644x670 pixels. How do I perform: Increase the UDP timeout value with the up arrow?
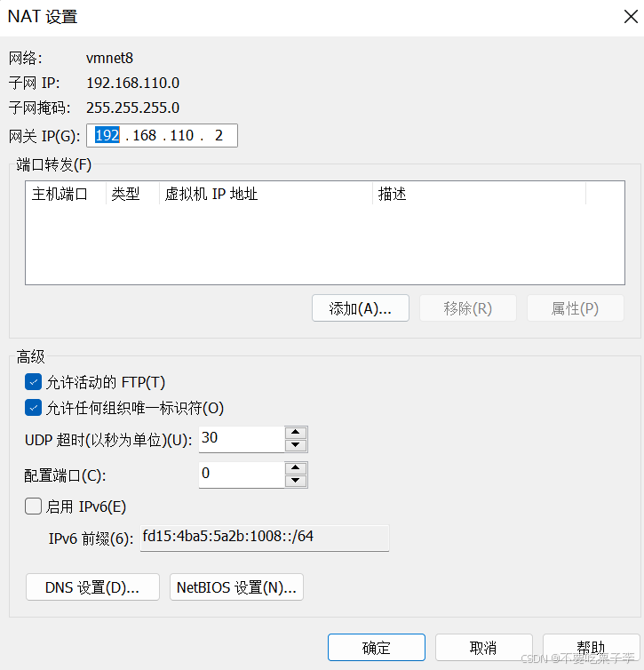(x=296, y=433)
